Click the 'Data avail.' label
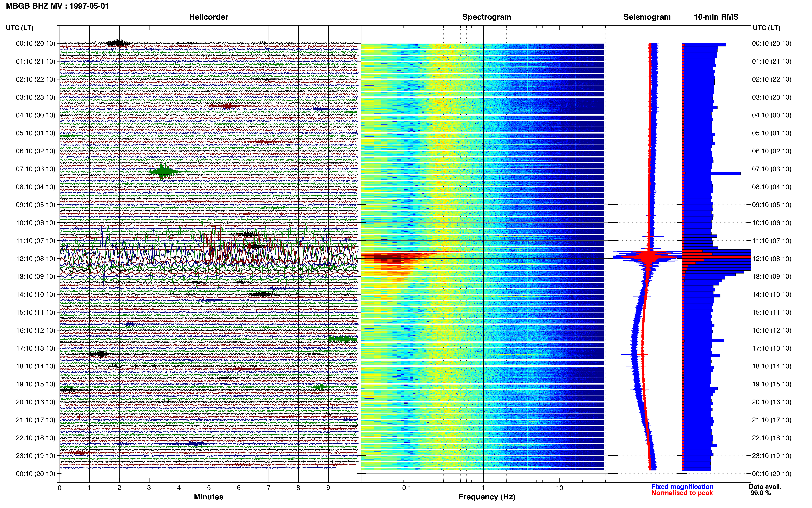The image size is (812, 508). (765, 487)
